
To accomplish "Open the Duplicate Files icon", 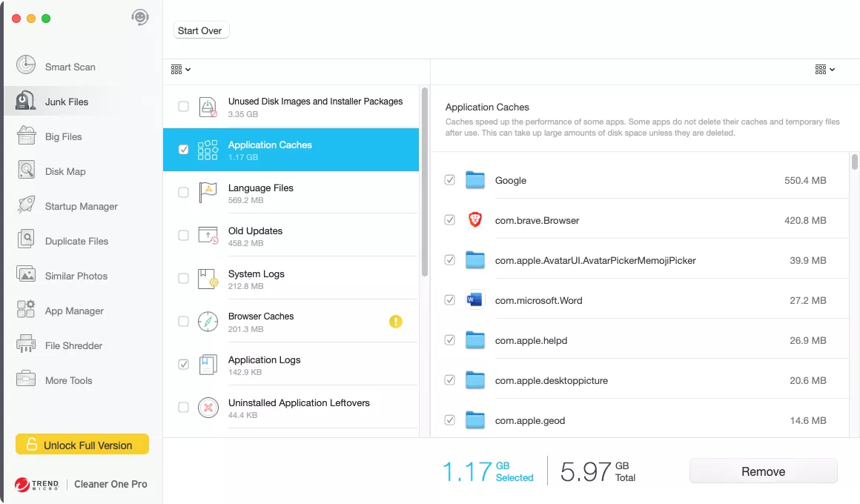I will [x=26, y=239].
